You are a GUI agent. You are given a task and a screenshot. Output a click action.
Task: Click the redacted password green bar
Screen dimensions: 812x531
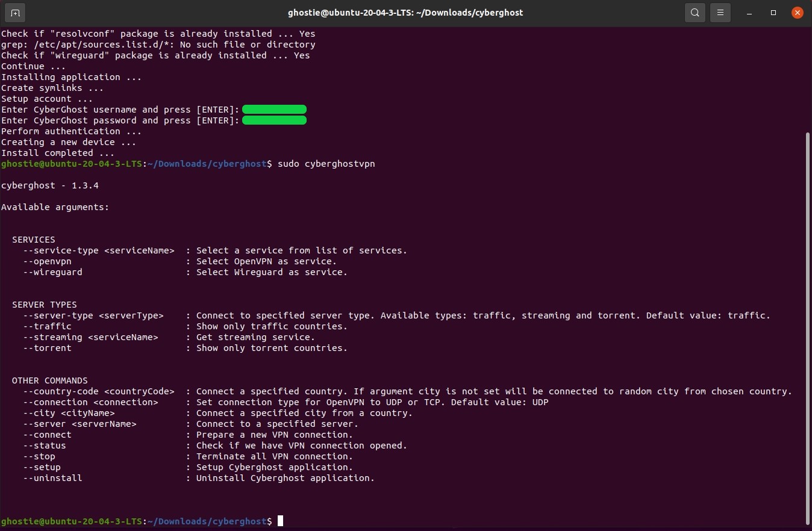pos(274,120)
